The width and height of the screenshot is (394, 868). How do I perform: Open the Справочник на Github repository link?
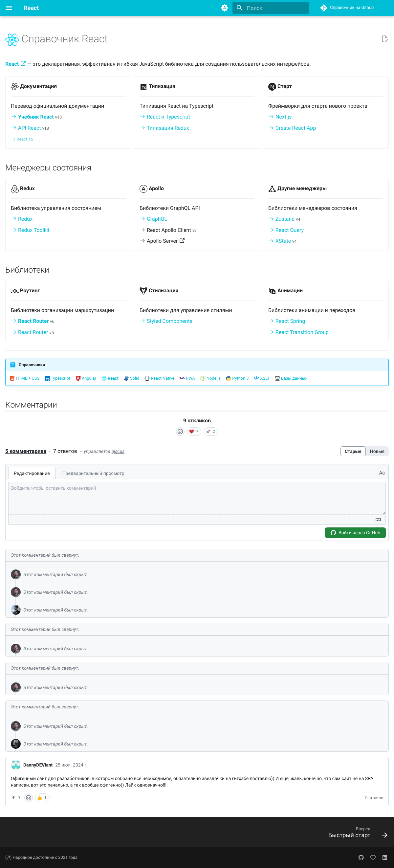347,8
